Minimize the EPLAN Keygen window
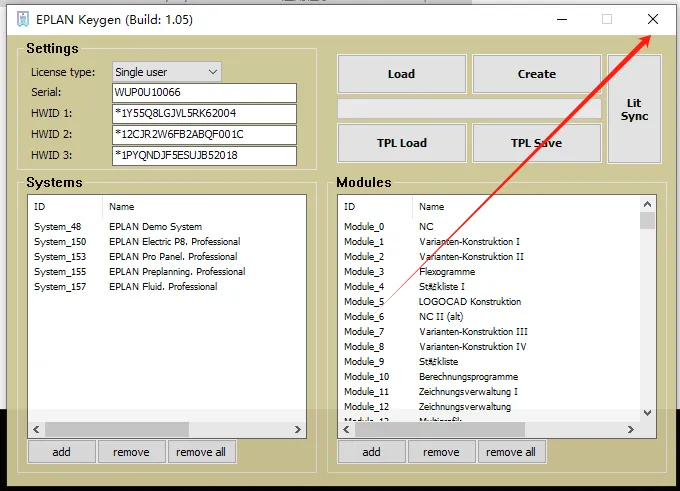Viewport: 680px width, 491px height. tap(562, 20)
